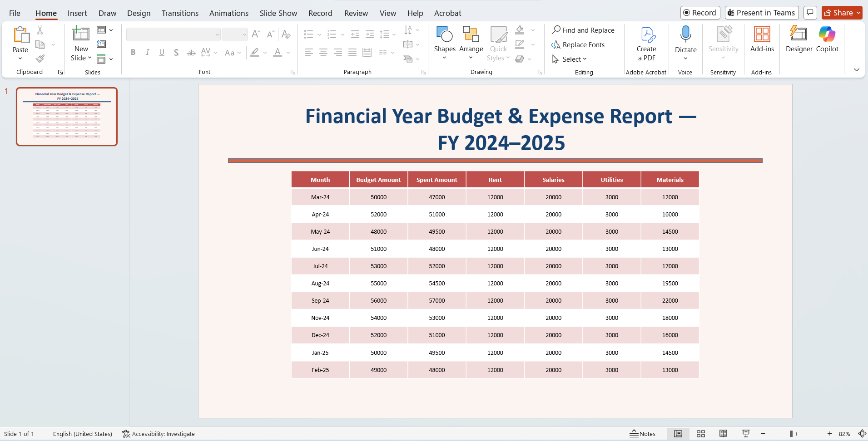The image size is (868, 441).
Task: Decrease font size with the A-down icon
Action: [x=271, y=34]
